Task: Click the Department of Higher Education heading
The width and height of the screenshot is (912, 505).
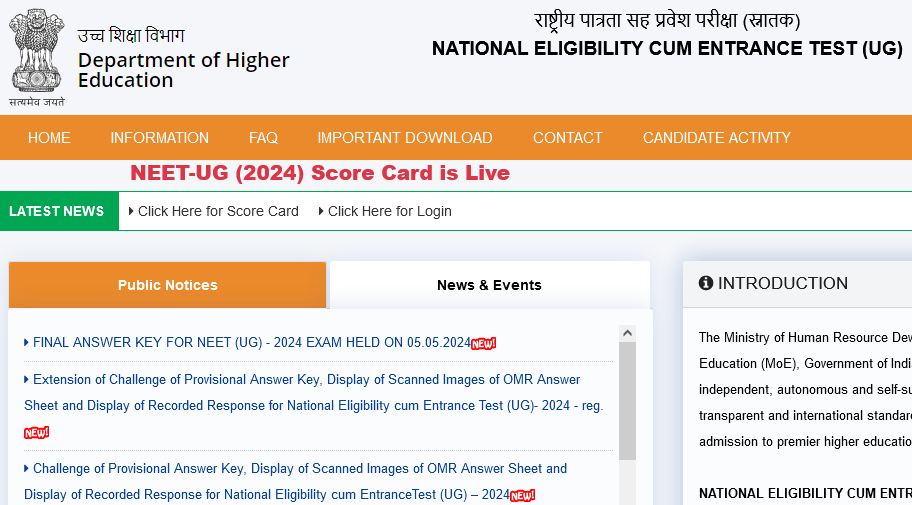Action: (183, 70)
